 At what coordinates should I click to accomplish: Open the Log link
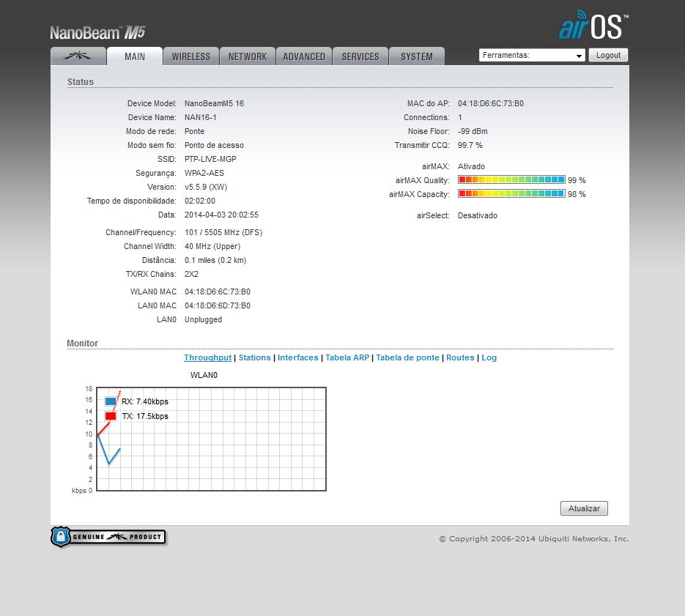pyautogui.click(x=489, y=357)
